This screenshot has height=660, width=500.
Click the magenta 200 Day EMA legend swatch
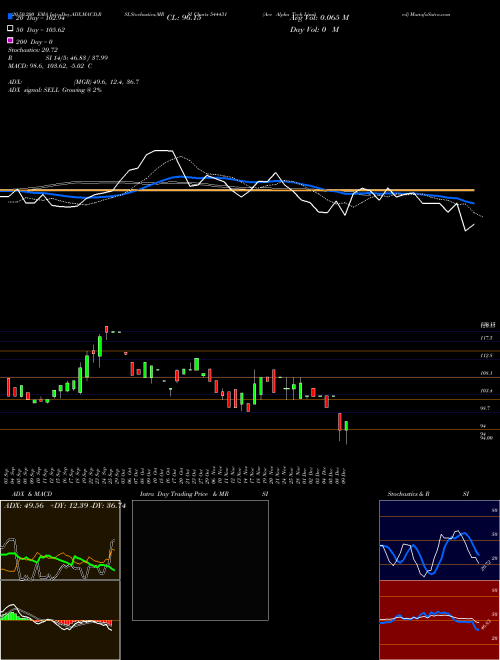(x=10, y=41)
